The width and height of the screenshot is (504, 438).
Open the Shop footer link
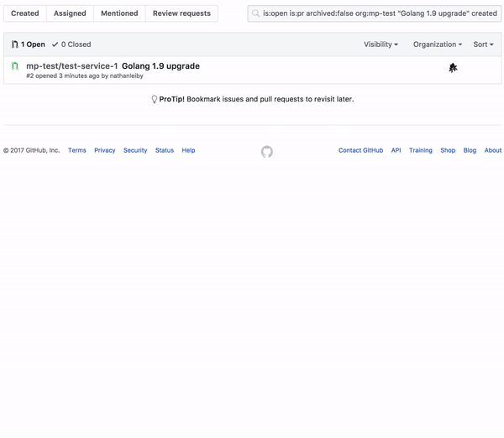click(x=448, y=150)
